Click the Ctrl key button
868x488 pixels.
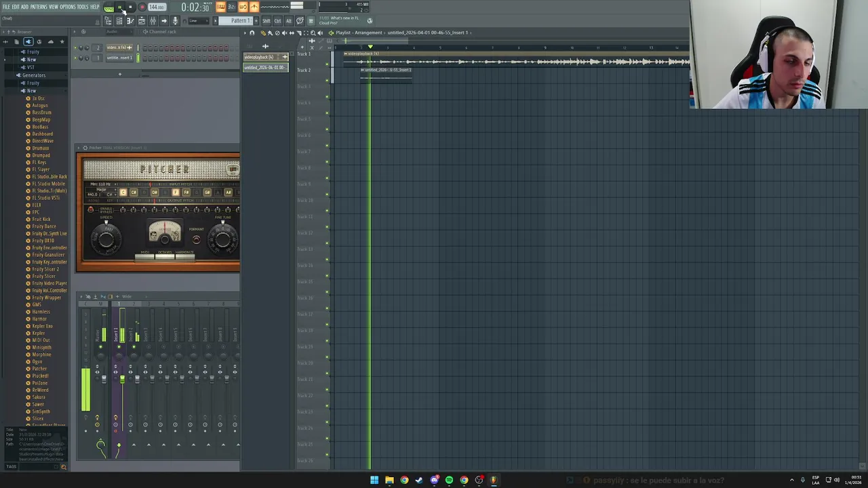pyautogui.click(x=277, y=21)
